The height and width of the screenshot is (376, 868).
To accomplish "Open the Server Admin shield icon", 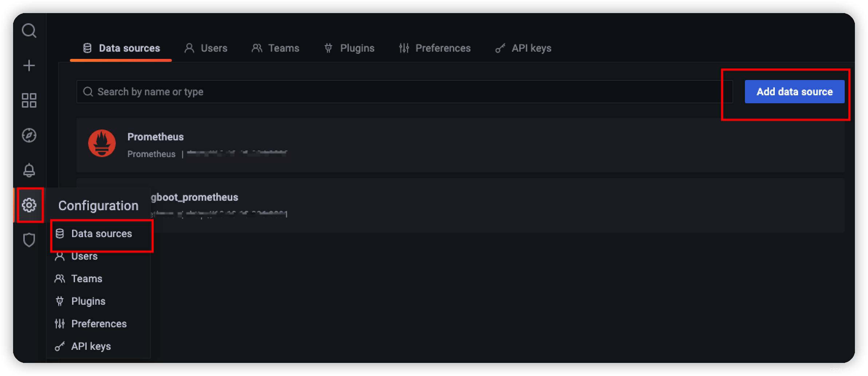I will [x=29, y=240].
